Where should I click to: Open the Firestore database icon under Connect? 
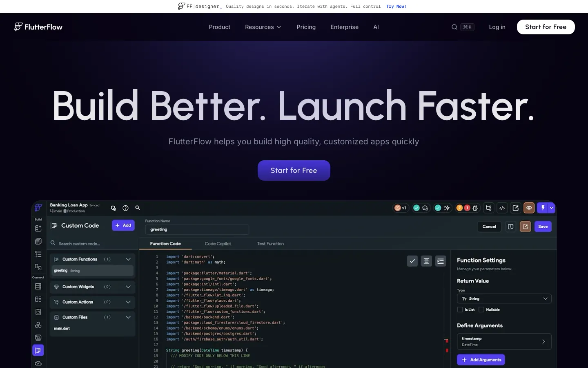tap(38, 286)
